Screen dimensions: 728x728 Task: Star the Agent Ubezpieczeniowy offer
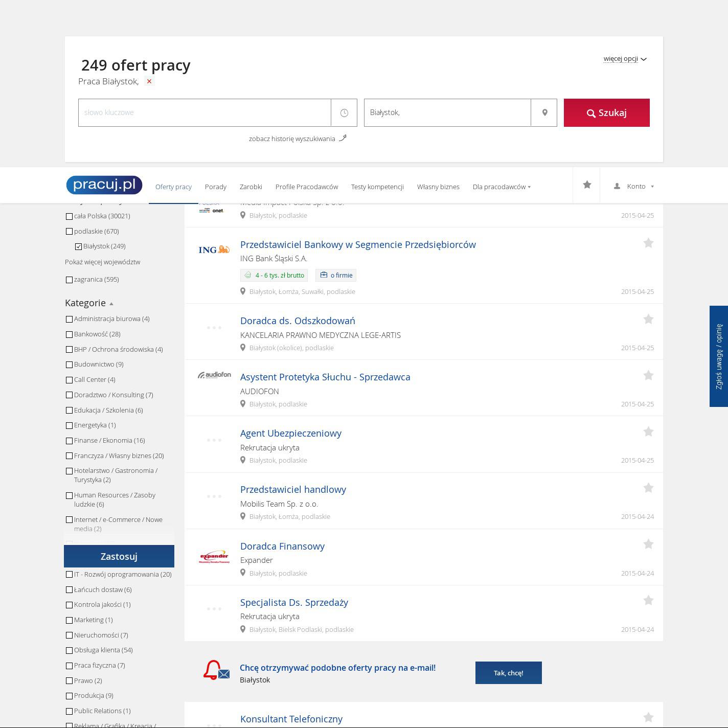point(648,431)
